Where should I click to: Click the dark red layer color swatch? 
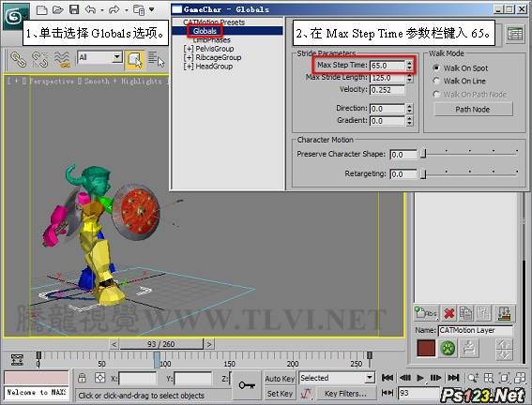point(426,348)
